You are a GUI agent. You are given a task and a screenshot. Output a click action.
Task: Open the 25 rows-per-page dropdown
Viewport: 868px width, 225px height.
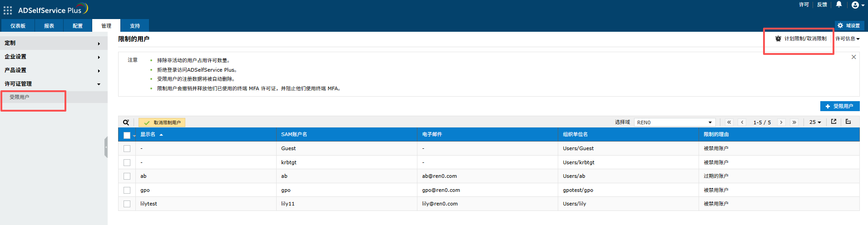coord(815,122)
